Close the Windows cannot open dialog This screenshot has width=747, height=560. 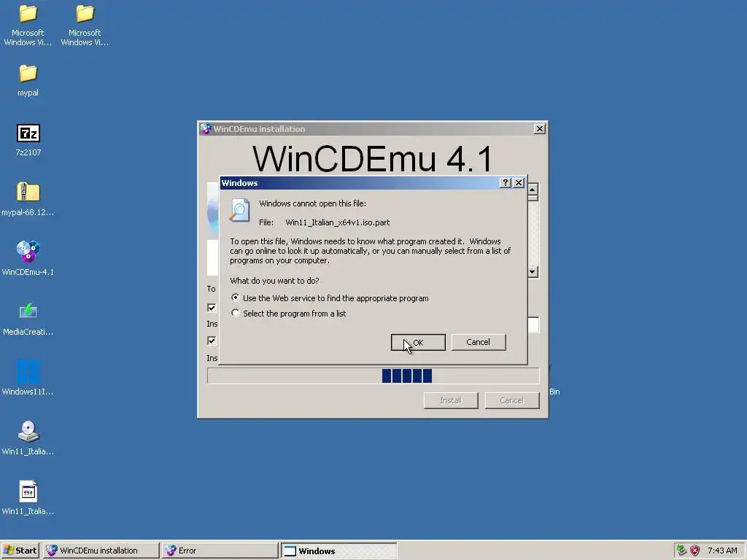[x=519, y=183]
